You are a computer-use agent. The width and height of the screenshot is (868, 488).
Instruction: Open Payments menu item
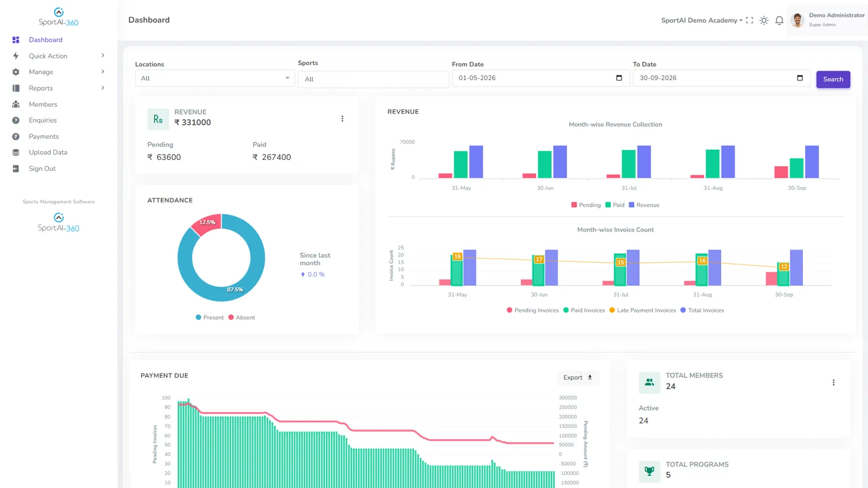[x=44, y=137]
